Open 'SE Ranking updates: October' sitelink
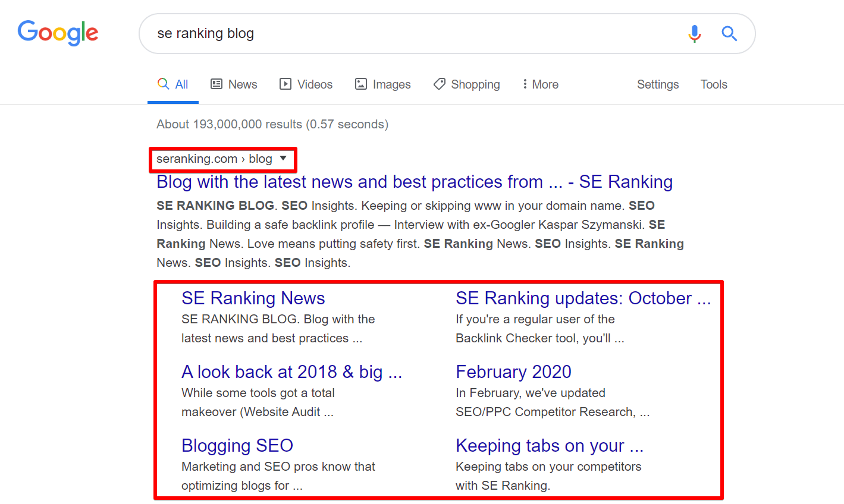844x504 pixels. point(583,298)
